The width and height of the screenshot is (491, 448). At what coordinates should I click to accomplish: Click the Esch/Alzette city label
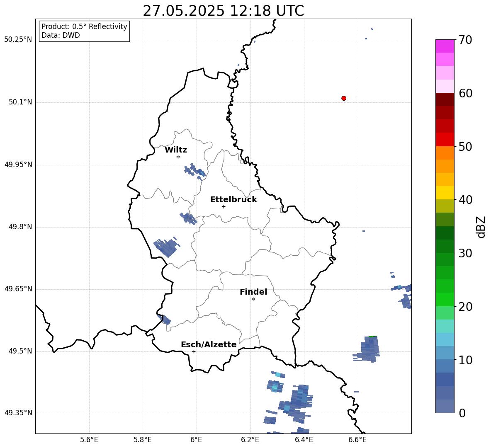[209, 344]
